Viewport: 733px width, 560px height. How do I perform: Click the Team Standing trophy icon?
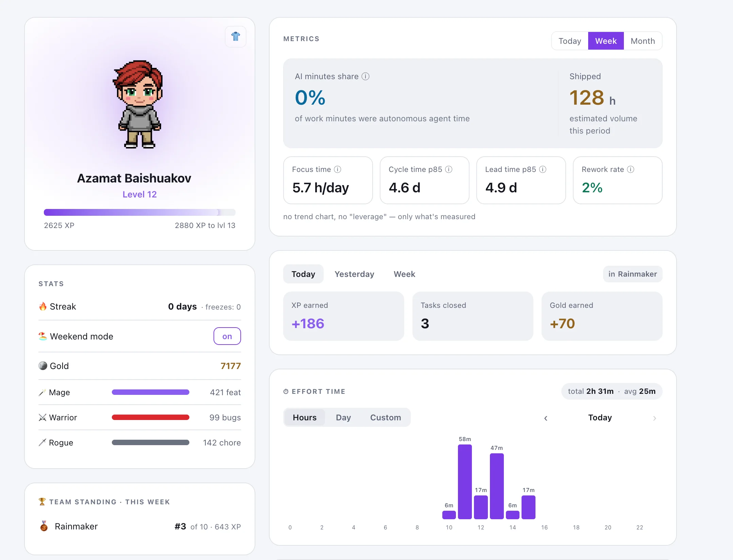pos(42,502)
